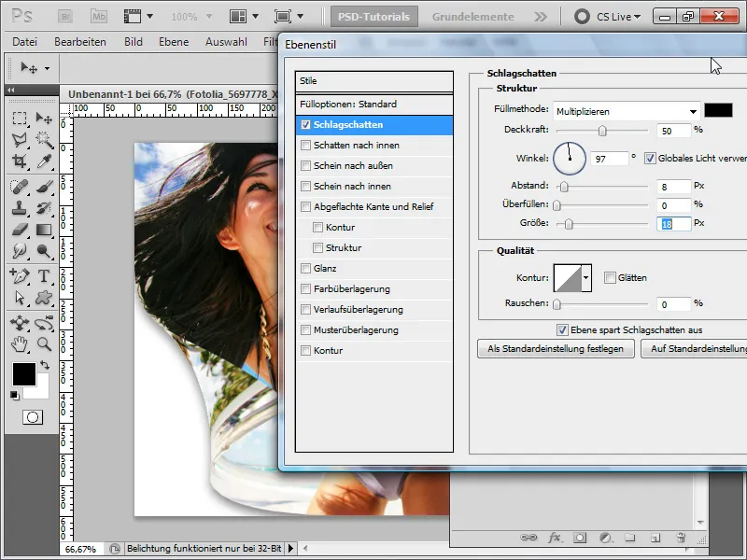
Task: Enable Farbüberlagerung checkbox
Action: click(x=306, y=288)
